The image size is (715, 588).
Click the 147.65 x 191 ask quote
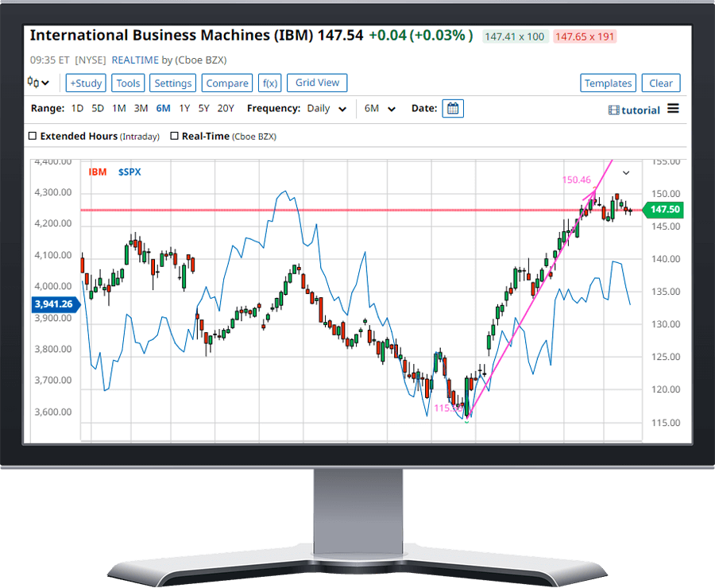pyautogui.click(x=585, y=37)
